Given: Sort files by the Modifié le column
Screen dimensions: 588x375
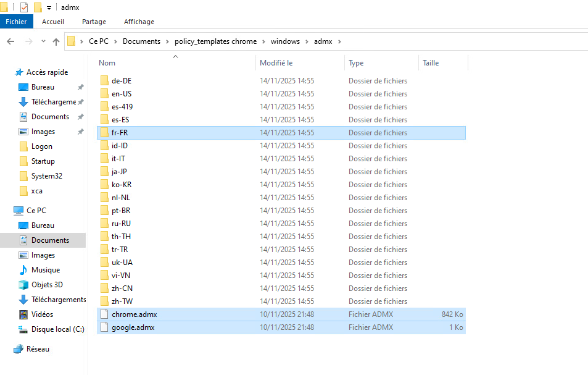Looking at the screenshot, I should point(276,63).
